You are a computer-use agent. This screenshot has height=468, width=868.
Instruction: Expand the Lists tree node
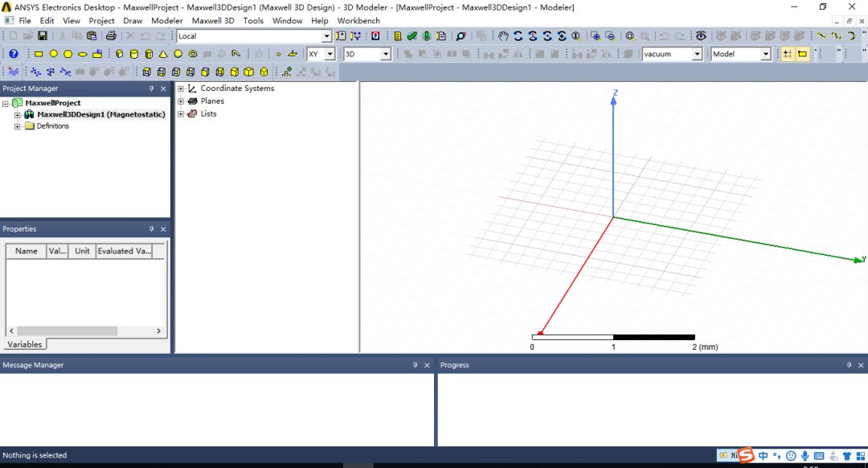click(x=181, y=114)
